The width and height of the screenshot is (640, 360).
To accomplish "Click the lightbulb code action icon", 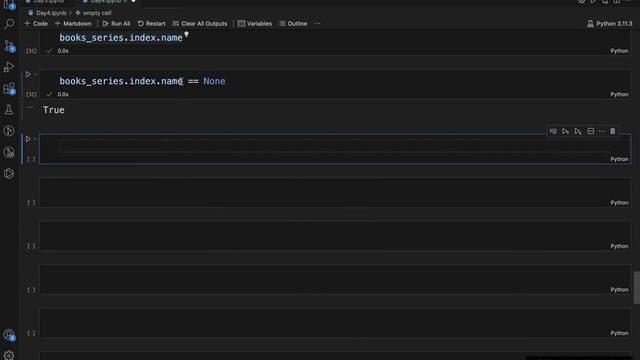I will [186, 35].
